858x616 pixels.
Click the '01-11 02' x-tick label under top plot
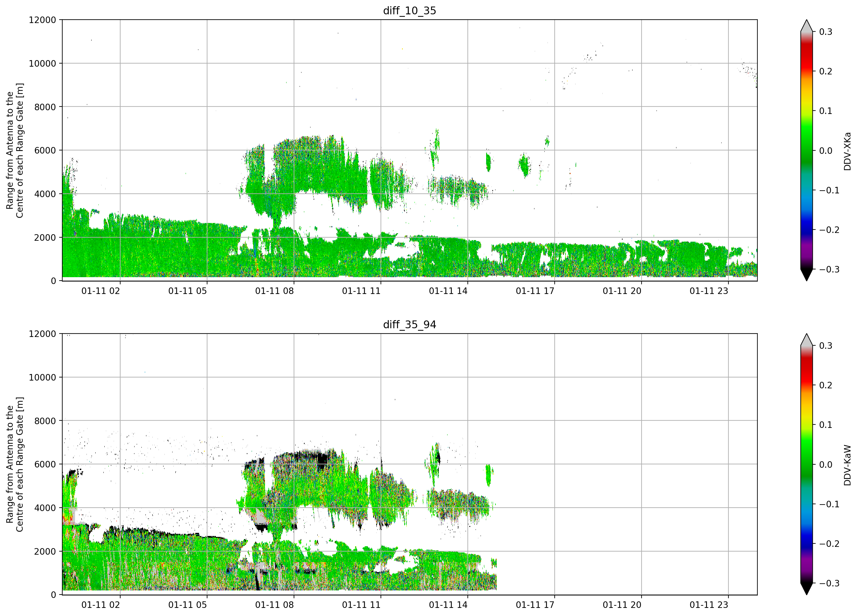click(x=101, y=291)
